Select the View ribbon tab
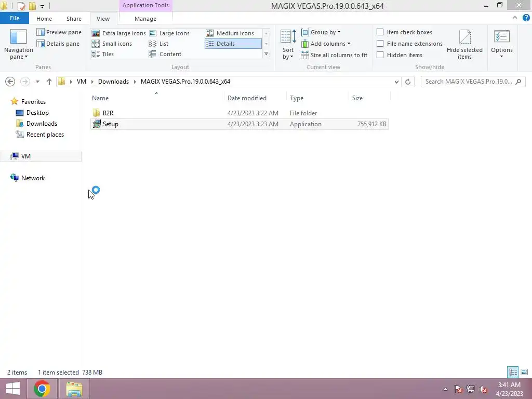This screenshot has height=399, width=532. [103, 19]
